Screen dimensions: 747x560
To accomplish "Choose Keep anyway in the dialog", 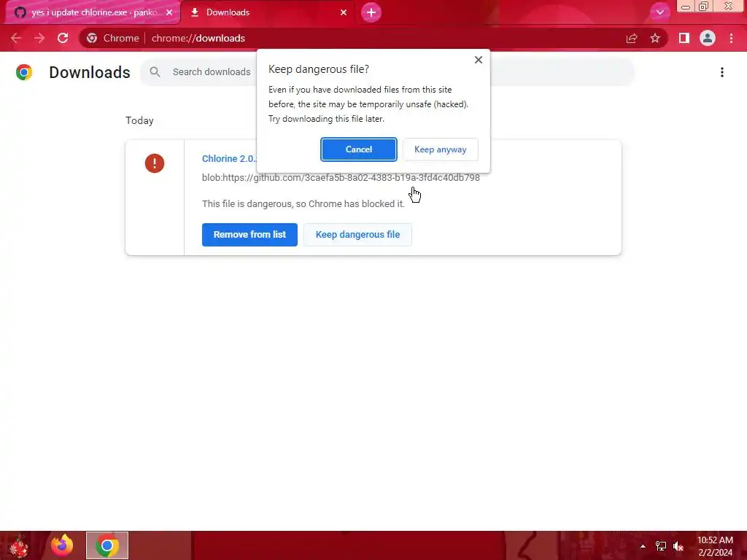I will [x=440, y=149].
